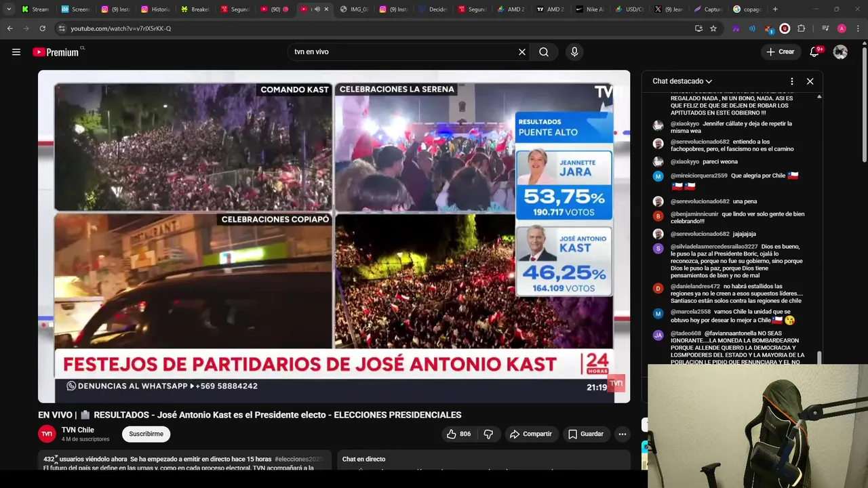Click the video title 'EN VIVO | RESULTADOS'
Viewport: 868px width, 488px height.
[250, 415]
